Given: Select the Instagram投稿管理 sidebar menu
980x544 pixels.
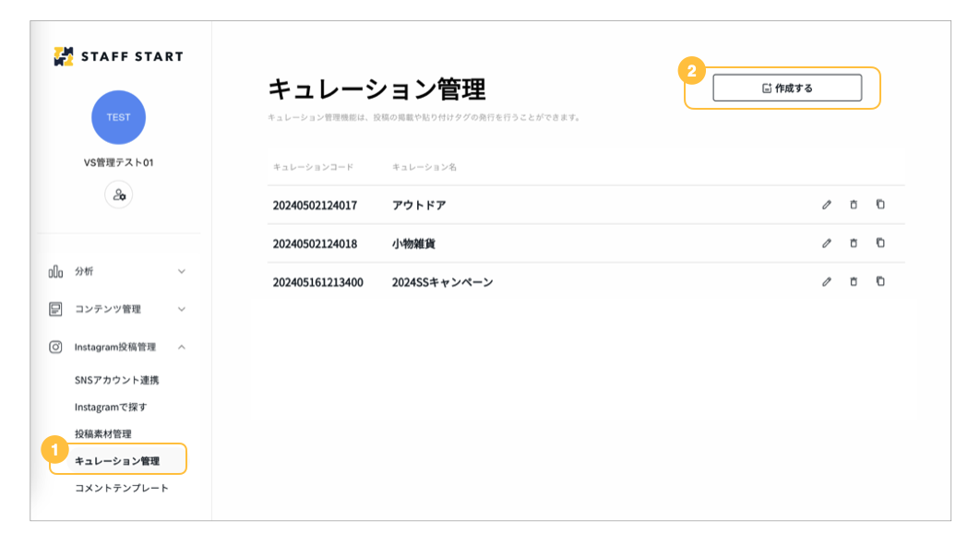Looking at the screenshot, I should 118,348.
